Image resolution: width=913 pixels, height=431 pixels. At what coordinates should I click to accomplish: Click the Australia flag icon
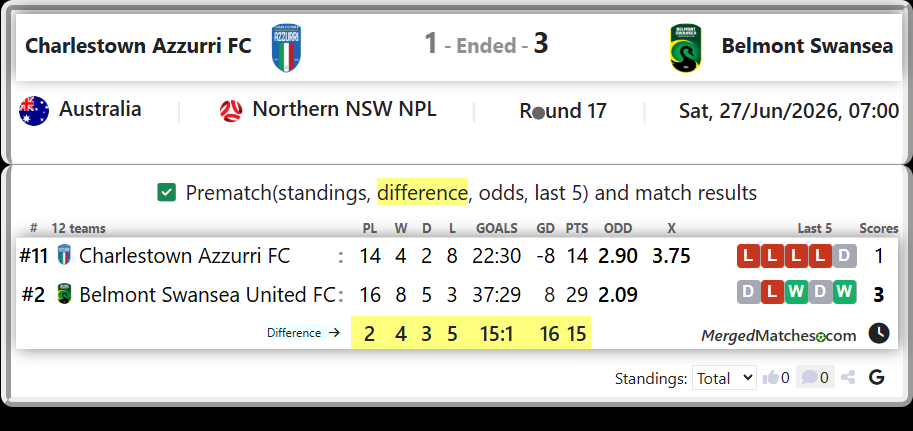pyautogui.click(x=34, y=111)
